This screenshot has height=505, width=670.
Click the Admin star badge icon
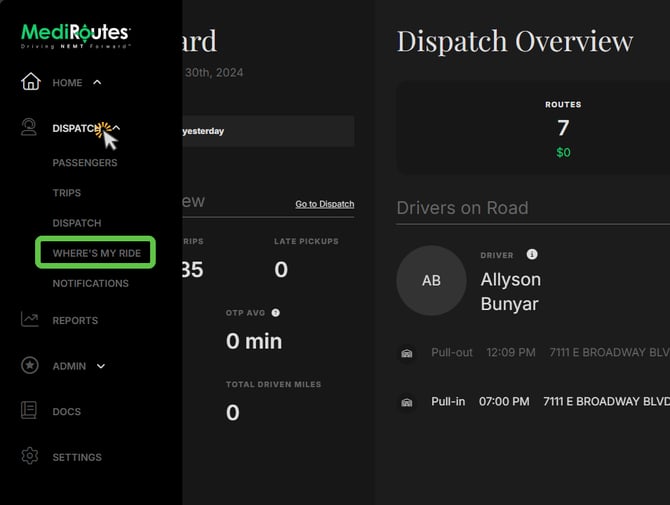pos(31,366)
